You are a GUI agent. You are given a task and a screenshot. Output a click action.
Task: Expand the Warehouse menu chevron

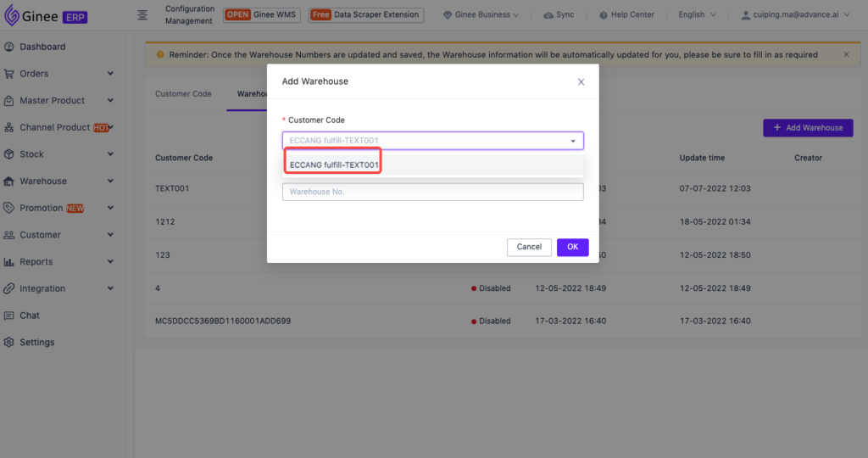110,182
